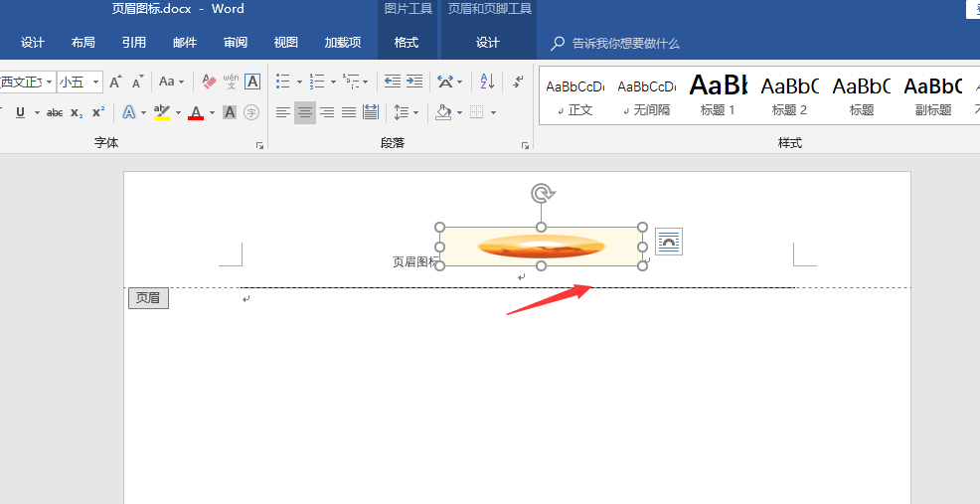Screen dimensions: 980x504
Task: Expand shading color dropdown arrow
Action: click(459, 112)
